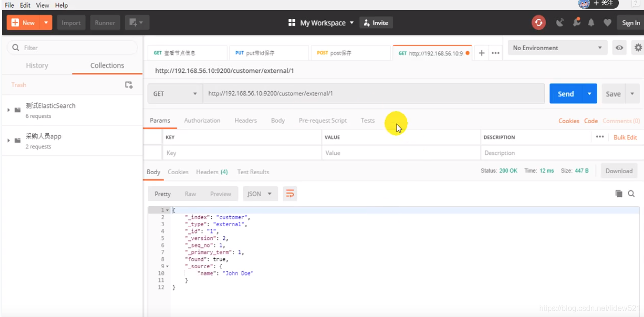Click the blue Send button
The width and height of the screenshot is (644, 317).
coord(566,94)
